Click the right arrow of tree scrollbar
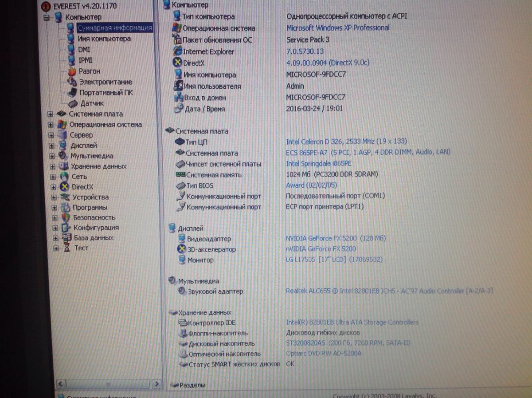Image resolution: width=532 pixels, height=398 pixels. pyautogui.click(x=156, y=383)
